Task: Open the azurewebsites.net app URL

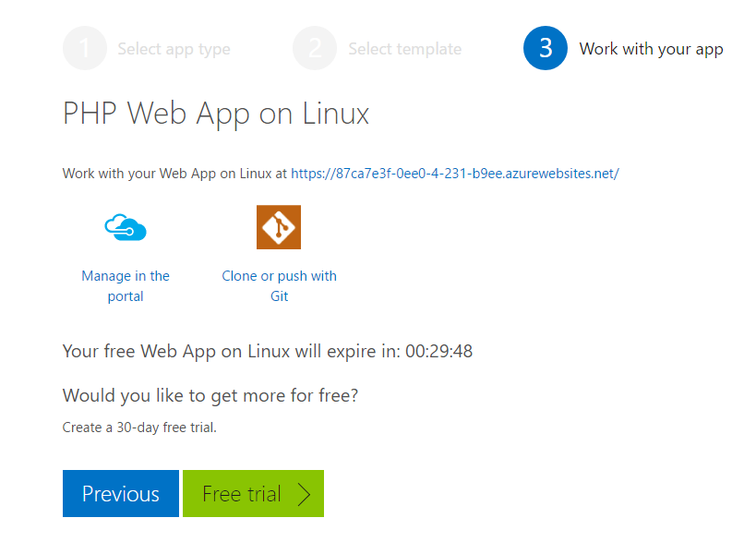Action: 454,173
